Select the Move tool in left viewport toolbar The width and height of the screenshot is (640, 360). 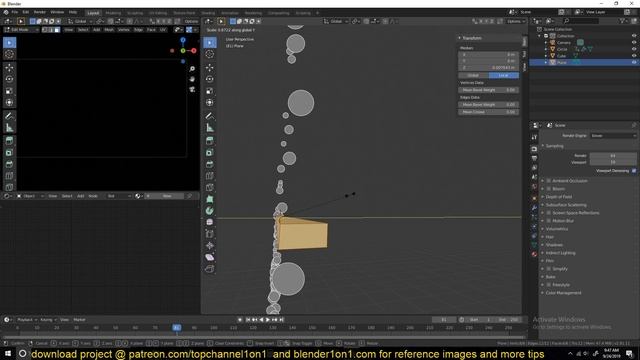(x=9, y=67)
